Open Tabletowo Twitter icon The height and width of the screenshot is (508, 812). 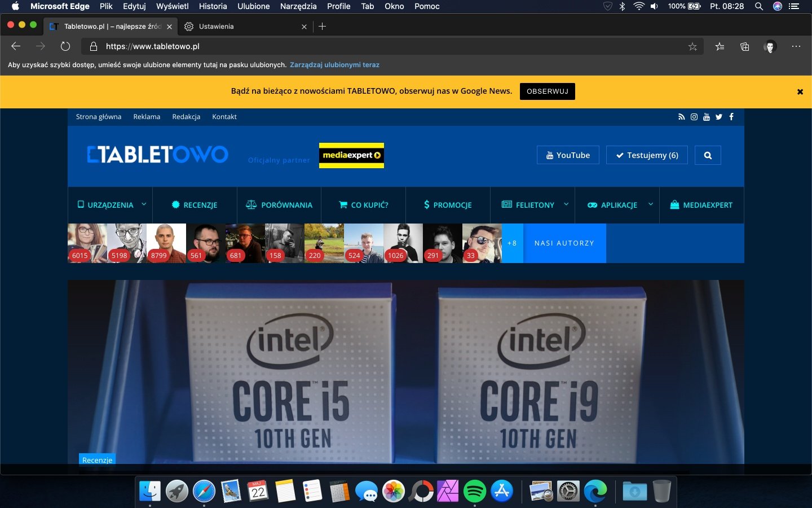click(x=719, y=117)
